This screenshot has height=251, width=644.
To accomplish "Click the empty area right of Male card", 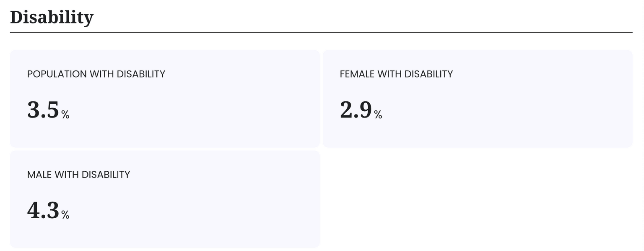I will 478,199.
